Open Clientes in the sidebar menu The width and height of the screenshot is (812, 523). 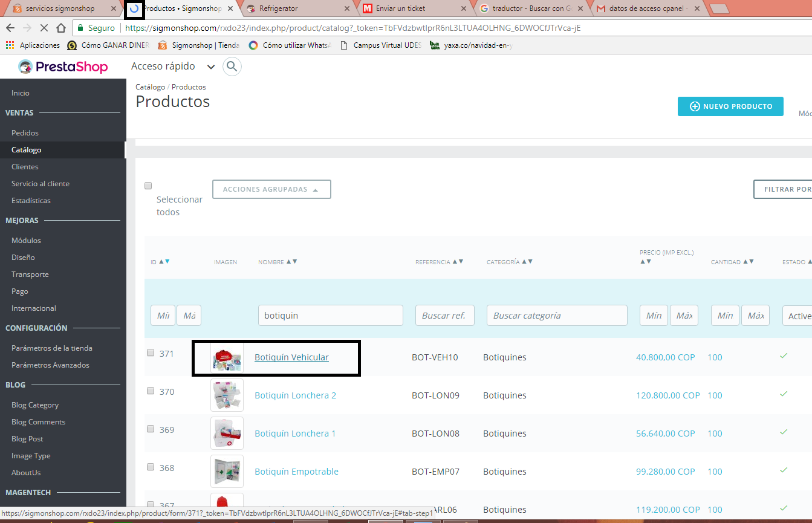tap(25, 166)
